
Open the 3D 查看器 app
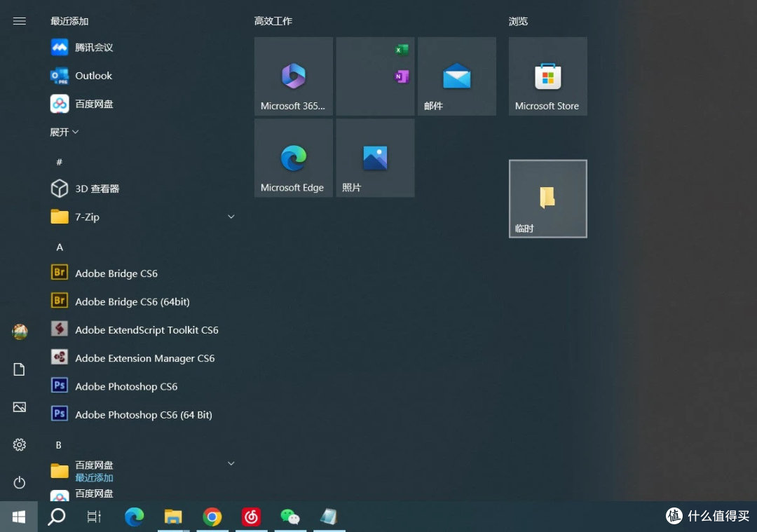tap(142, 189)
